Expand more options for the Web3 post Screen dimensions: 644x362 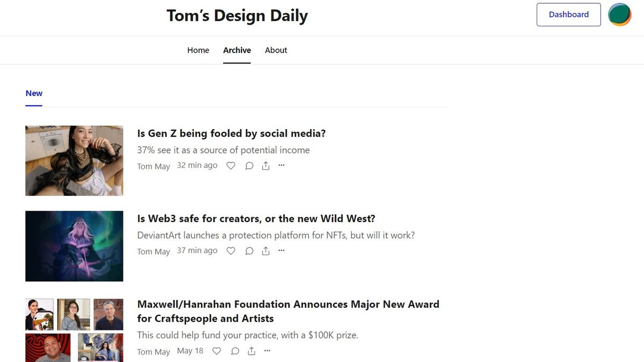[282, 250]
